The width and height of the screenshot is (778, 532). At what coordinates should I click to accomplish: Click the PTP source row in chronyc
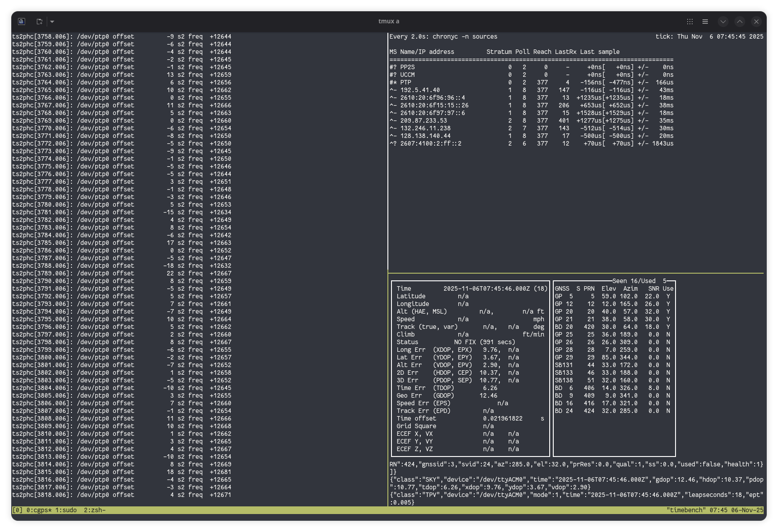[530, 82]
